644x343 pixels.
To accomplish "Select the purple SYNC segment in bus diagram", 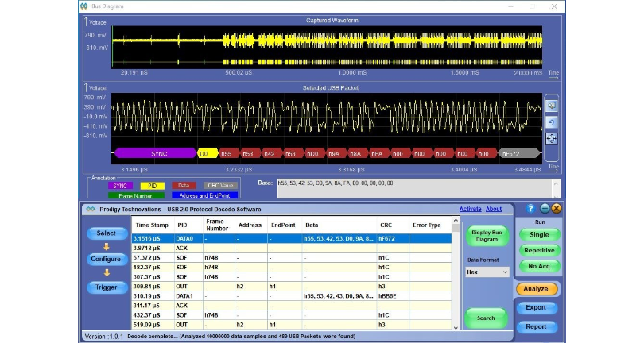I will [x=156, y=154].
